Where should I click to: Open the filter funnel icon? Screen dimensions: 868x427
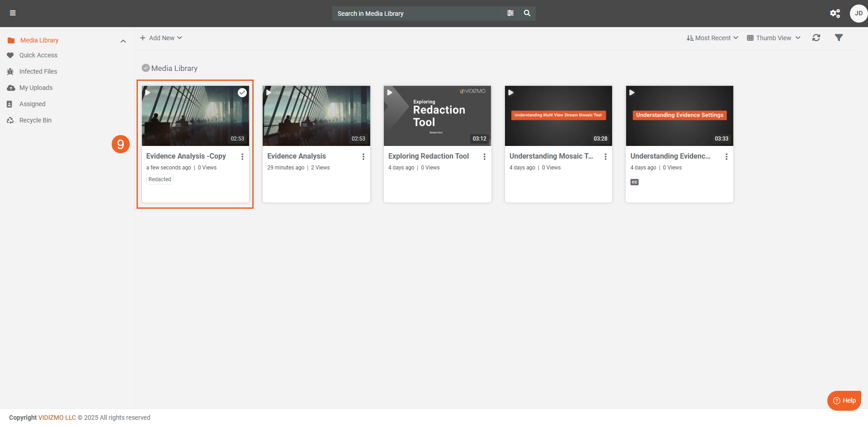[839, 38]
